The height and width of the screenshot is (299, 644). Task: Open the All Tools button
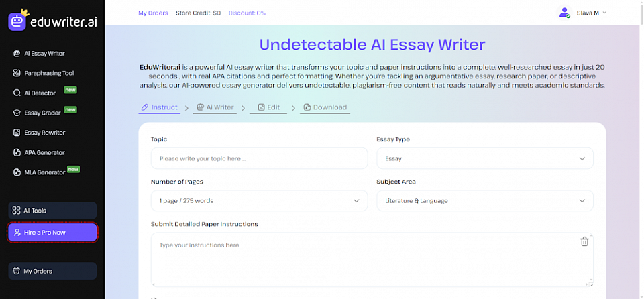pyautogui.click(x=52, y=211)
